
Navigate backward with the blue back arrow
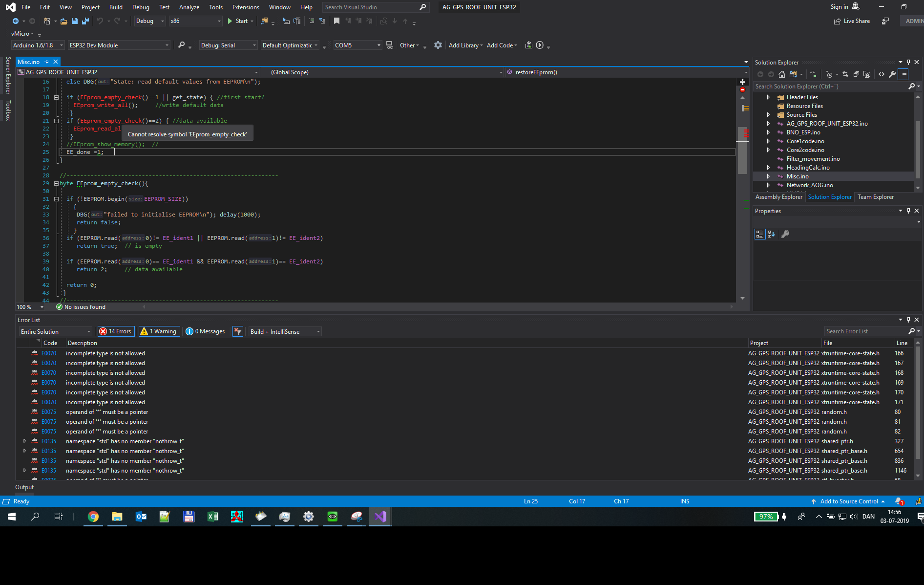[x=16, y=21]
